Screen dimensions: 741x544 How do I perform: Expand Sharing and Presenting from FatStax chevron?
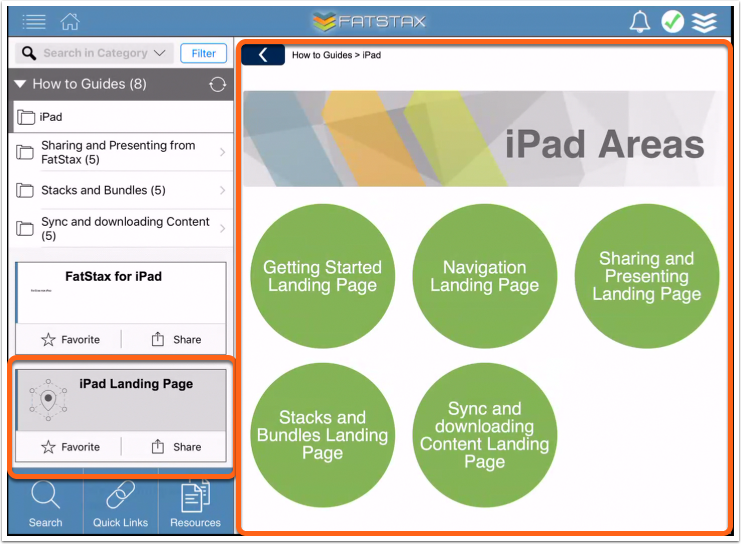223,152
